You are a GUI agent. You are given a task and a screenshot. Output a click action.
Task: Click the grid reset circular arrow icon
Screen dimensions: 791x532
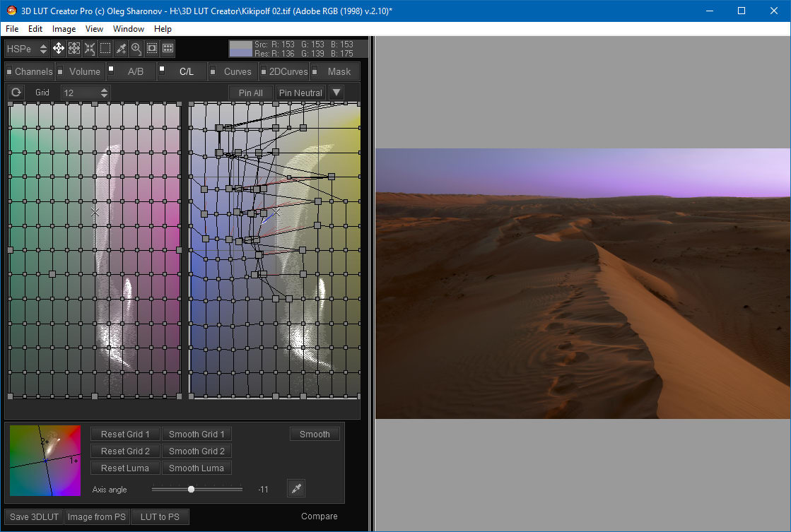pos(16,93)
